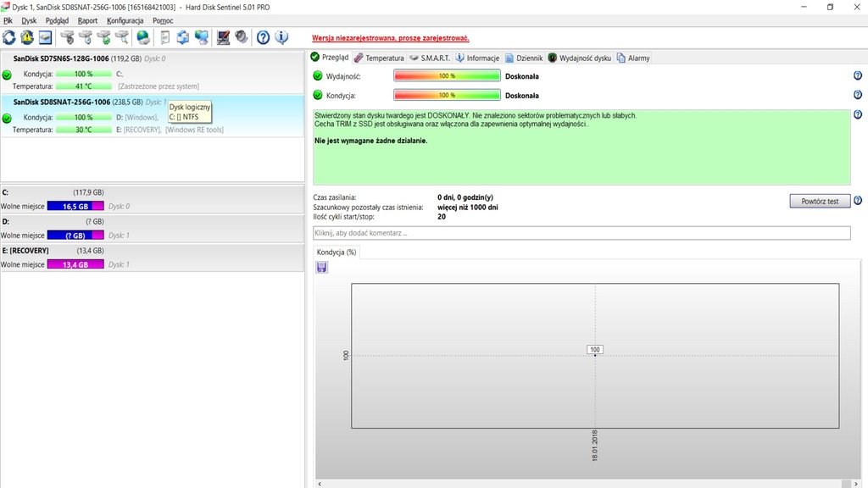868x488 pixels.
Task: Click the yellow warning triangle toolbar icon
Action: tap(27, 37)
